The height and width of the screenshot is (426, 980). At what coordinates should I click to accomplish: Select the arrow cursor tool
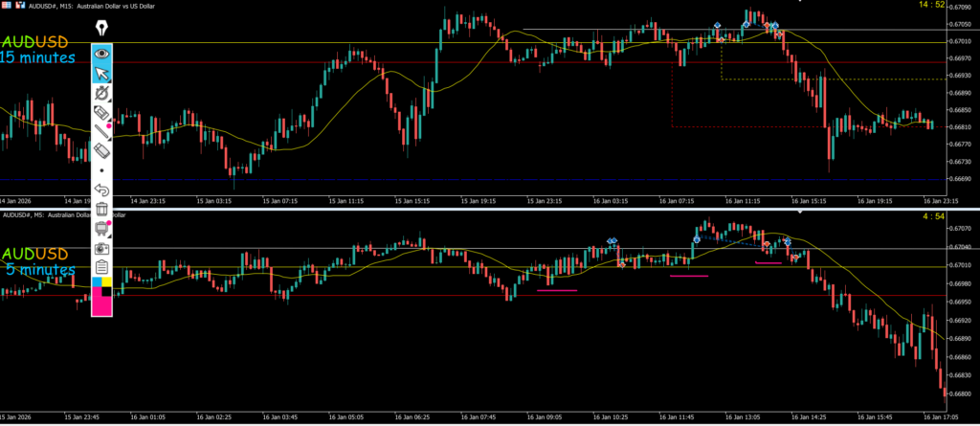coord(102,75)
